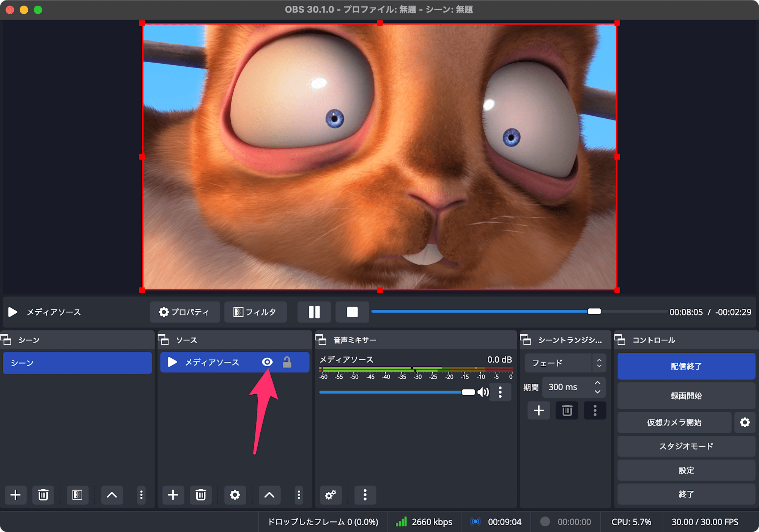
Task: Click the 0.0 dB mixer level value
Action: coord(499,359)
